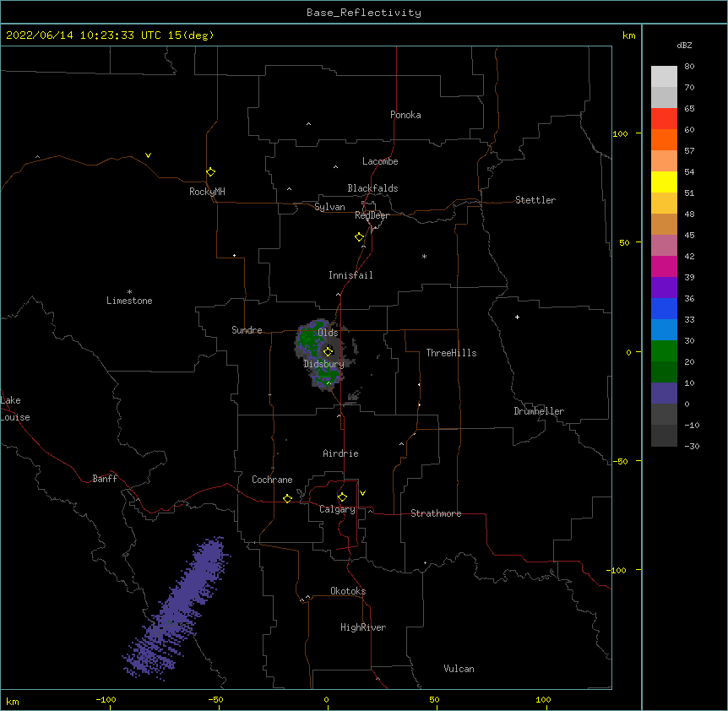728x711 pixels.
Task: Click the Cochrane town label
Action: [x=272, y=480]
